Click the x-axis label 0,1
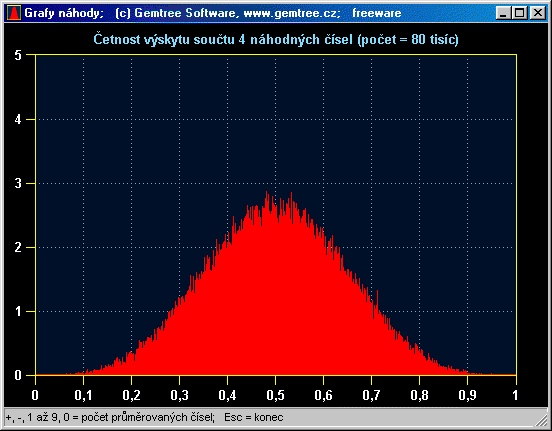This screenshot has width=552, height=431. click(x=83, y=395)
